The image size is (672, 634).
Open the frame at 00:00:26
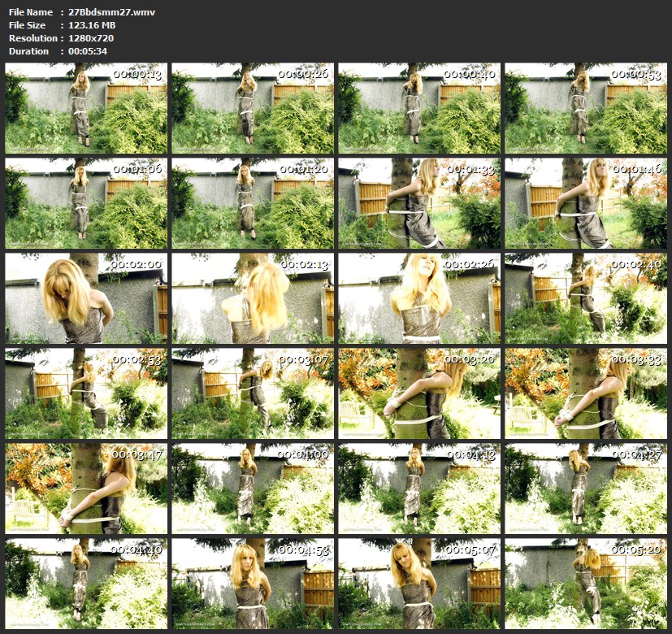click(253, 108)
